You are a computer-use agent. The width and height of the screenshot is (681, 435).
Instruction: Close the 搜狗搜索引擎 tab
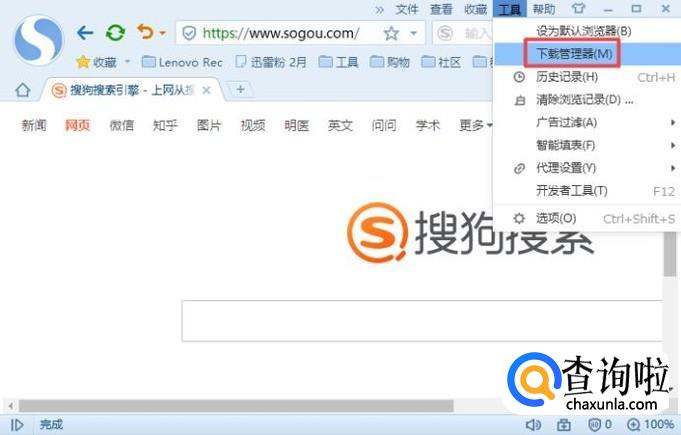tap(207, 90)
